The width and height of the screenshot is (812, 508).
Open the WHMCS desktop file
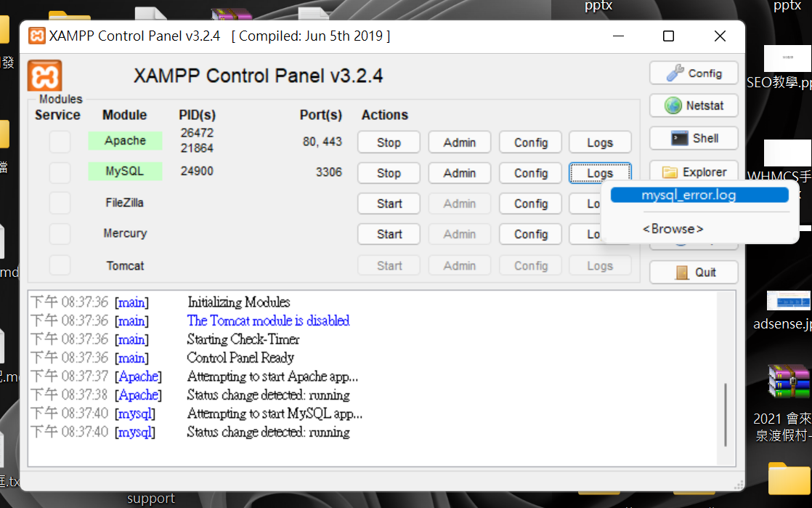click(787, 153)
